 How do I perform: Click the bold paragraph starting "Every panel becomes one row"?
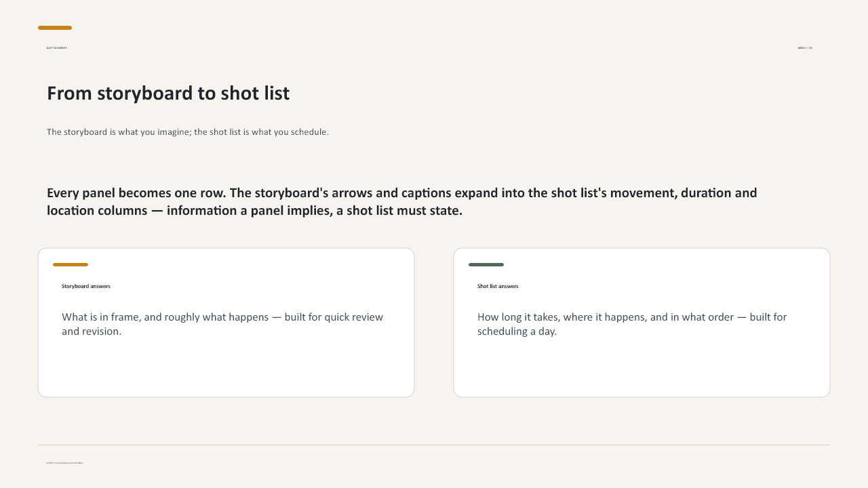coord(401,201)
